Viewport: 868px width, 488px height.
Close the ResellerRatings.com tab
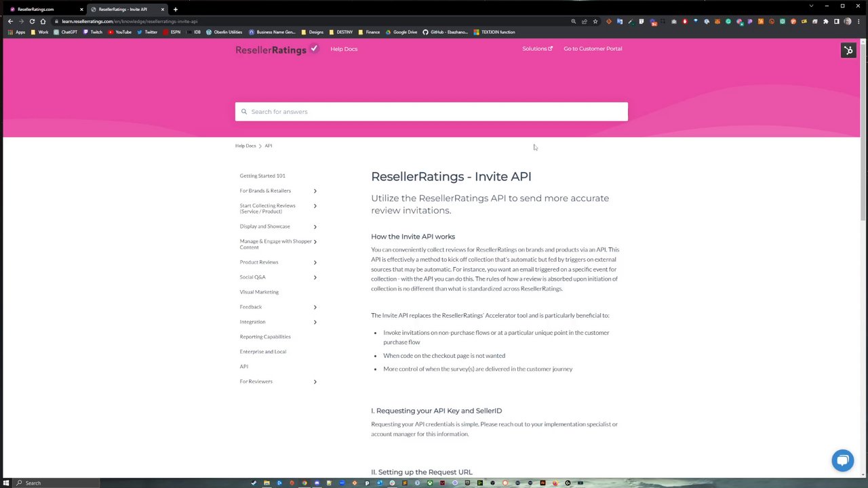coord(81,9)
